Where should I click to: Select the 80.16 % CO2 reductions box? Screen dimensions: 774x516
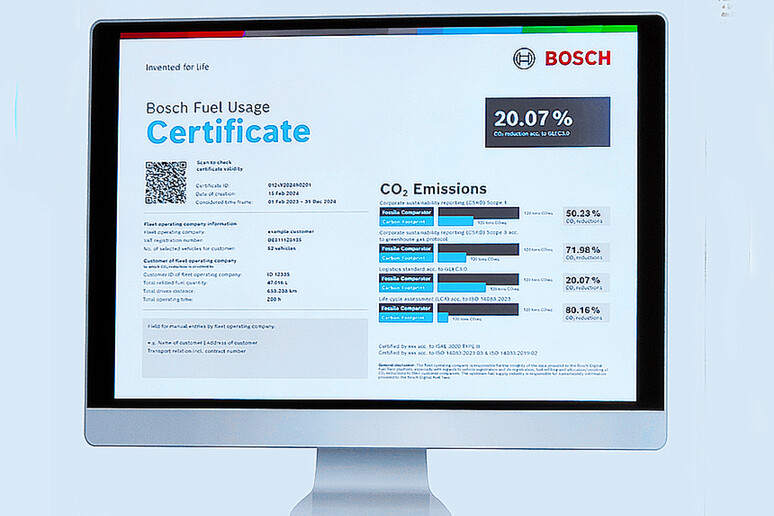point(583,313)
